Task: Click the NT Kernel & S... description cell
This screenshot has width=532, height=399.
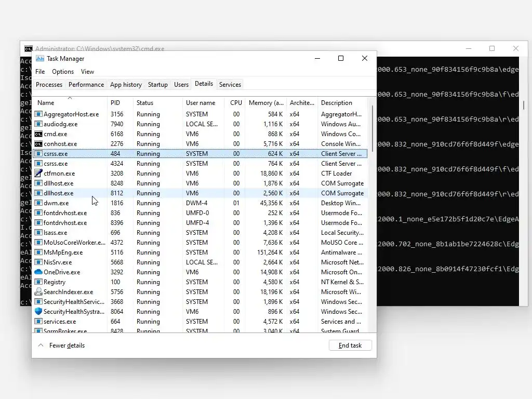Action: [x=342, y=282]
